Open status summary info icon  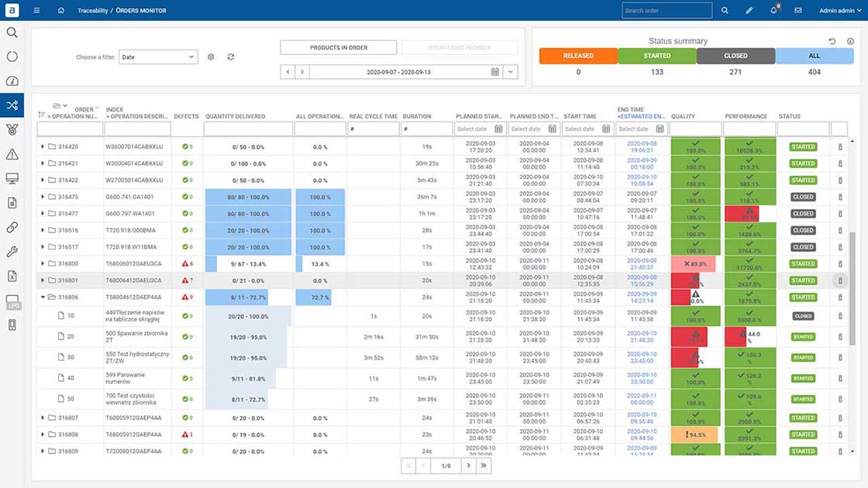850,42
